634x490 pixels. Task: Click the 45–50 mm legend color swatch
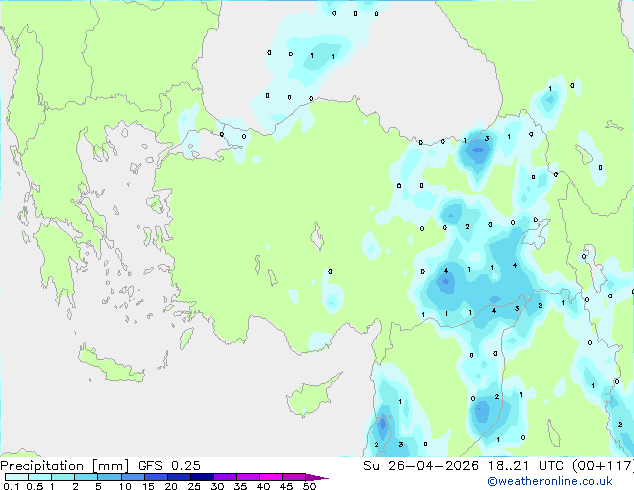[x=294, y=477]
